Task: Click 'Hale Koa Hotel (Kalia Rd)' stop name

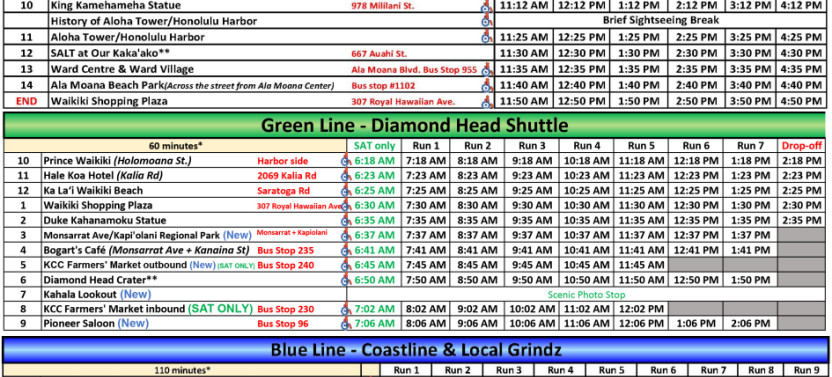Action: pos(103,176)
